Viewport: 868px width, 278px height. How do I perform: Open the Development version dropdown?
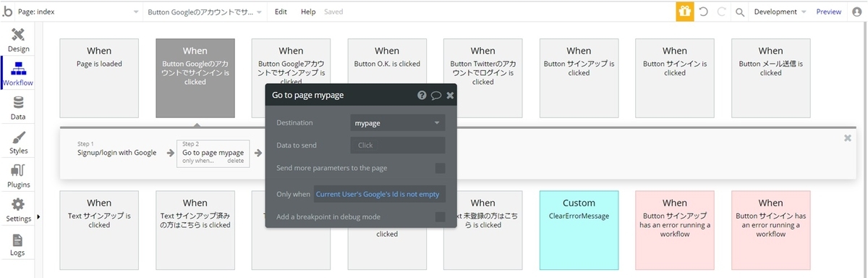[780, 12]
